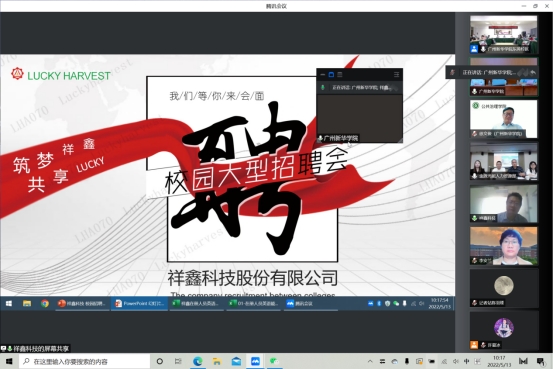The width and height of the screenshot is (553, 369).
Task: Select the 祥鑫科技 participant video thumbnail
Action: pyautogui.click(x=504, y=204)
